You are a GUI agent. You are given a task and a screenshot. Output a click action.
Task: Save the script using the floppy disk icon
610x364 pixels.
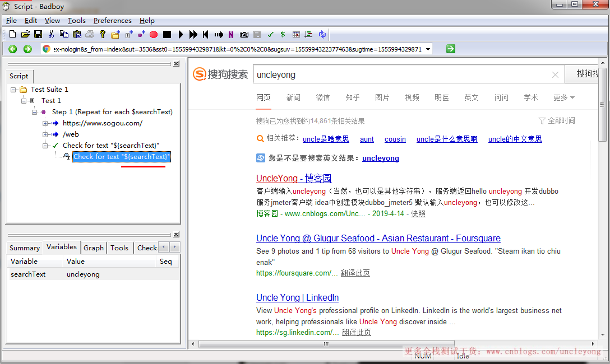38,34
